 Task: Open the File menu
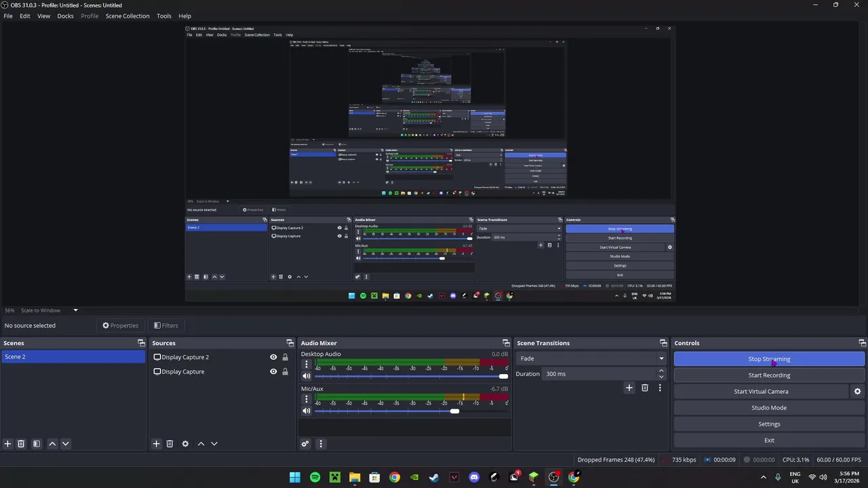pyautogui.click(x=8, y=16)
